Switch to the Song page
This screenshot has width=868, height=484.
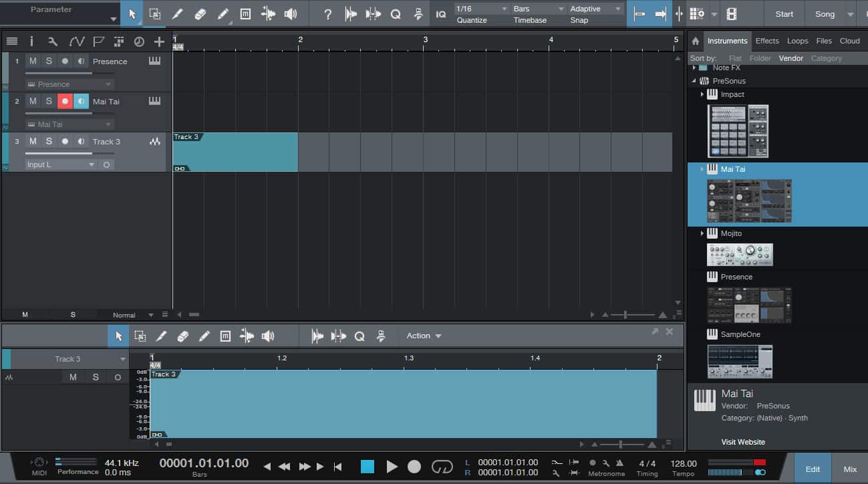point(825,14)
